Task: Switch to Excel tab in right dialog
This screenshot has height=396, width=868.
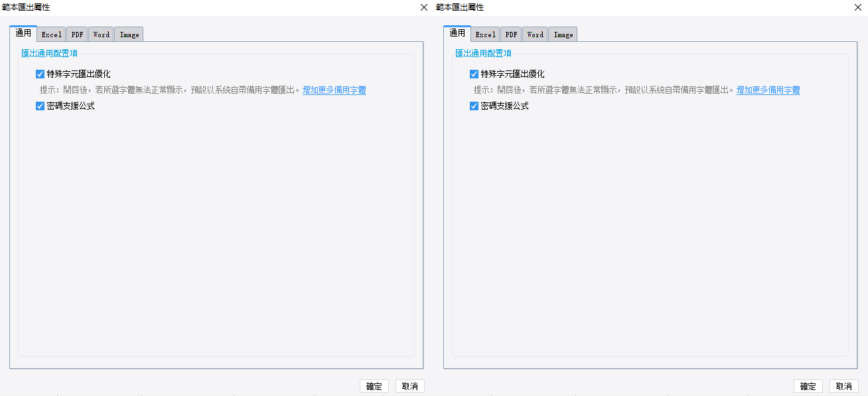Action: pyautogui.click(x=485, y=35)
